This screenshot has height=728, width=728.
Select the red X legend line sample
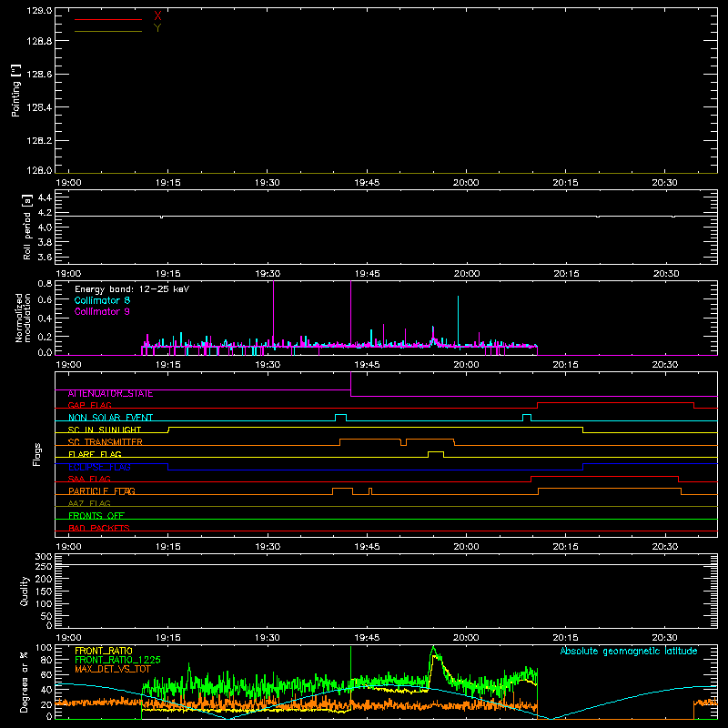click(x=108, y=19)
